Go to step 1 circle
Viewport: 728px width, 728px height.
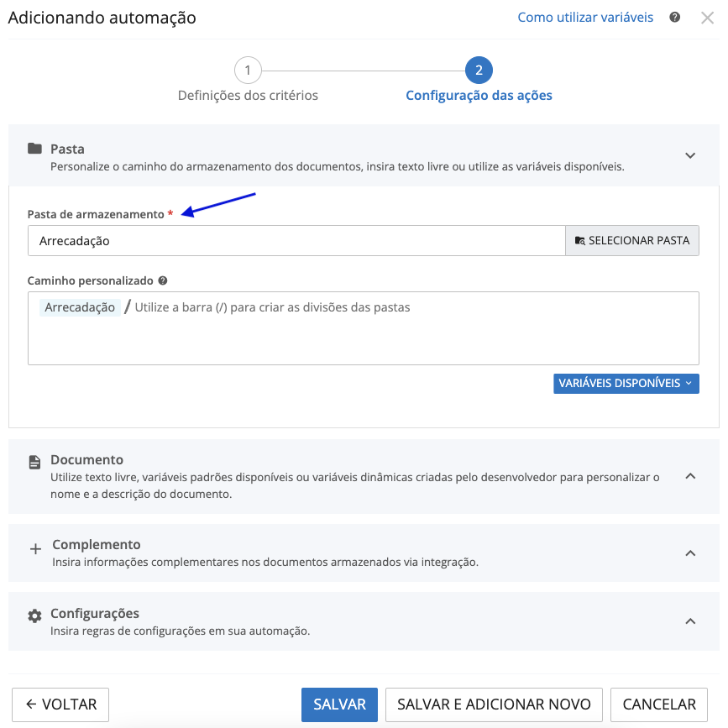point(248,71)
